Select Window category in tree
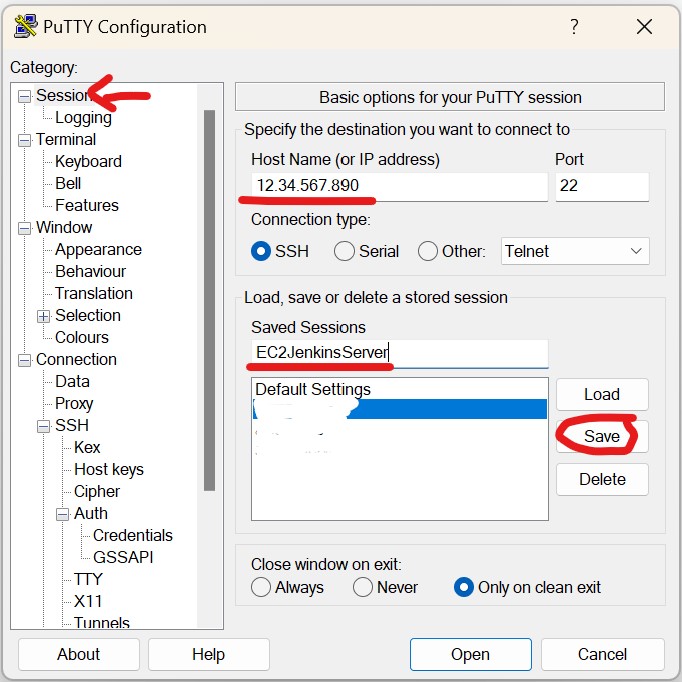Screen dimensions: 682x682 [64, 227]
